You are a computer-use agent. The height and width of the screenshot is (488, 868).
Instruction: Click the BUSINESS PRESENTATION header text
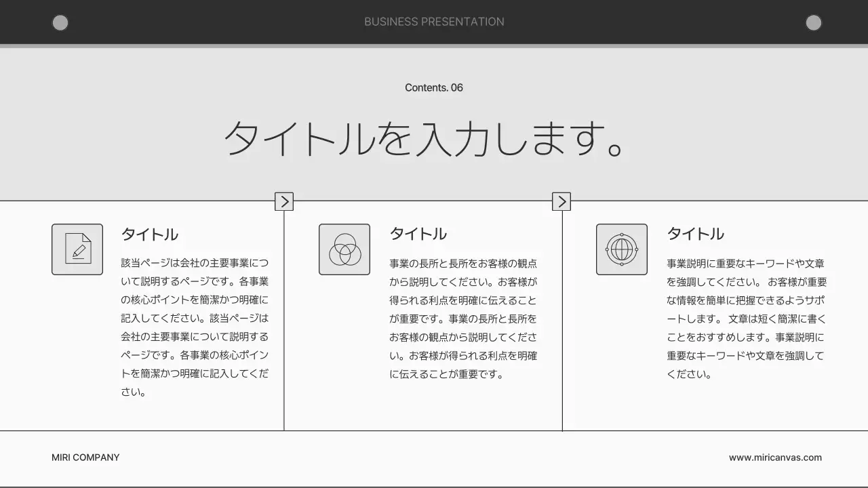coord(434,22)
